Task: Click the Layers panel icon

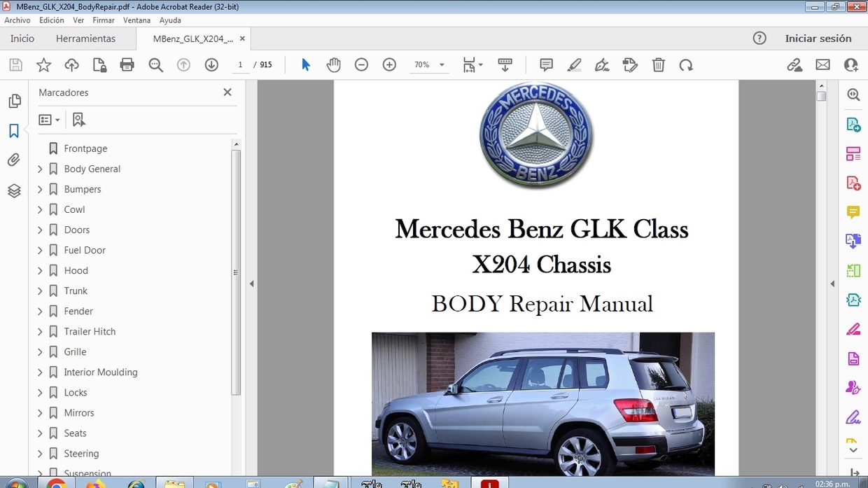Action: point(14,190)
